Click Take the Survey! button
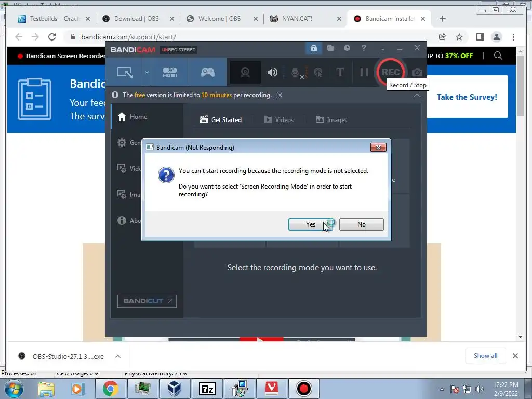The height and width of the screenshot is (399, 532). pyautogui.click(x=467, y=97)
